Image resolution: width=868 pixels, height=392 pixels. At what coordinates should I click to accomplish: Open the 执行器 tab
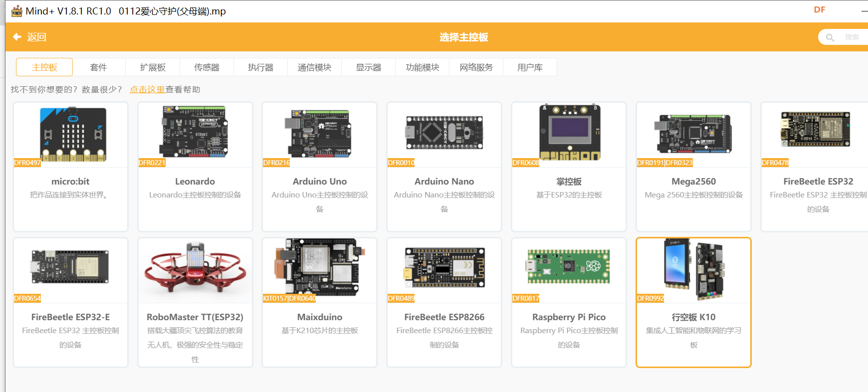pos(260,67)
